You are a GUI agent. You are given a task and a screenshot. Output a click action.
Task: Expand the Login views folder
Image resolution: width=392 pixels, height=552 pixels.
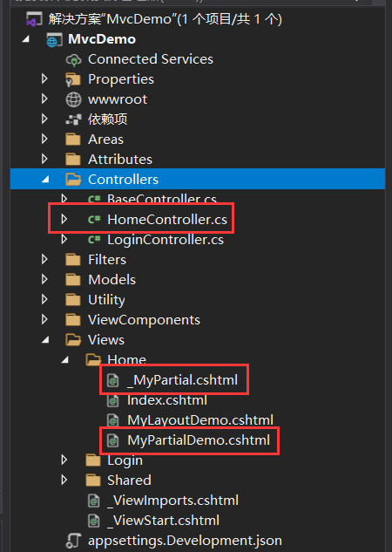(x=64, y=460)
